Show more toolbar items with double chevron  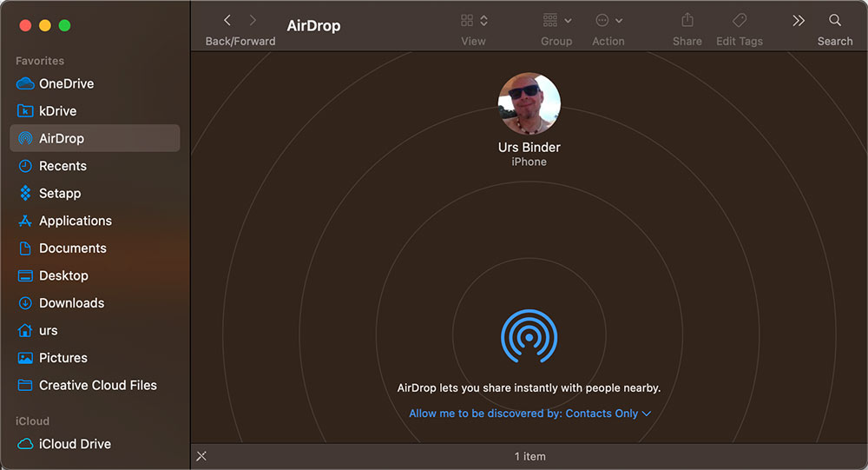(x=799, y=21)
